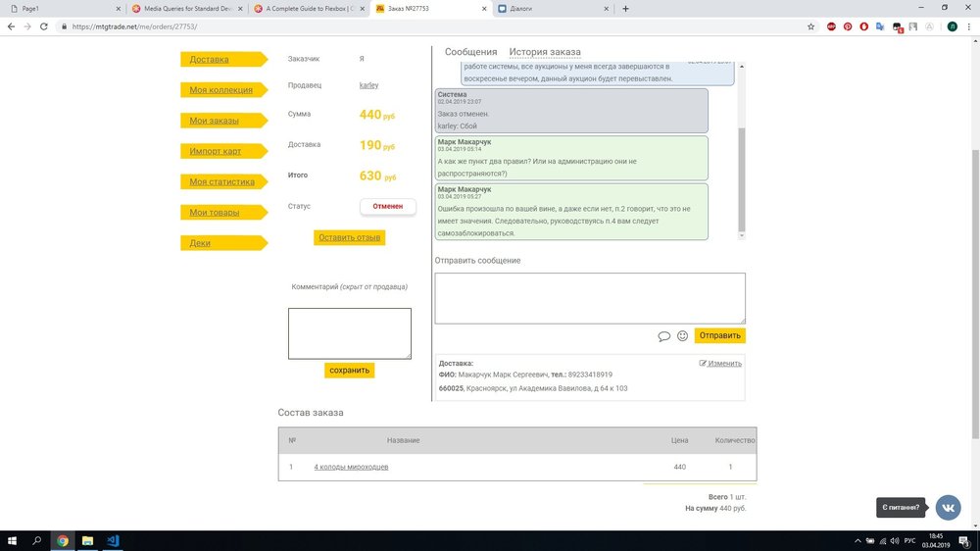
Task: Switch to the Сообщения tab
Action: [470, 52]
